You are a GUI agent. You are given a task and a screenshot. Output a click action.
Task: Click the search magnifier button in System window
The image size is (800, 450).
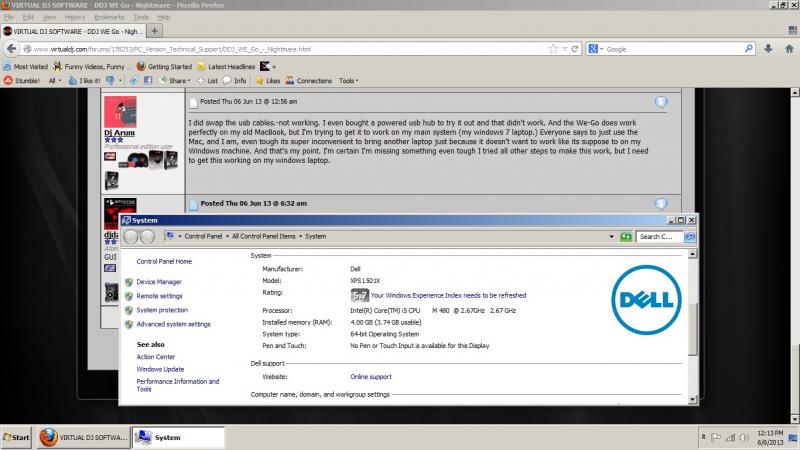(x=690, y=237)
